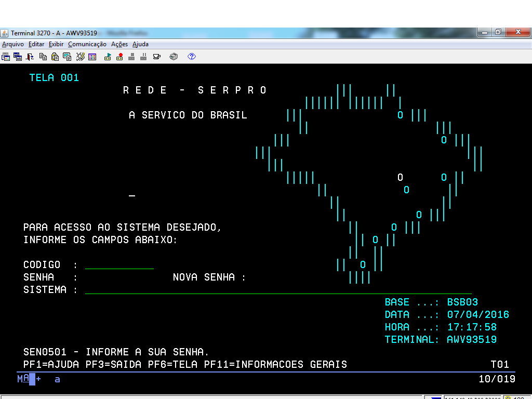Open the color remap grid icon
This screenshot has height=399, width=532.
(92, 57)
